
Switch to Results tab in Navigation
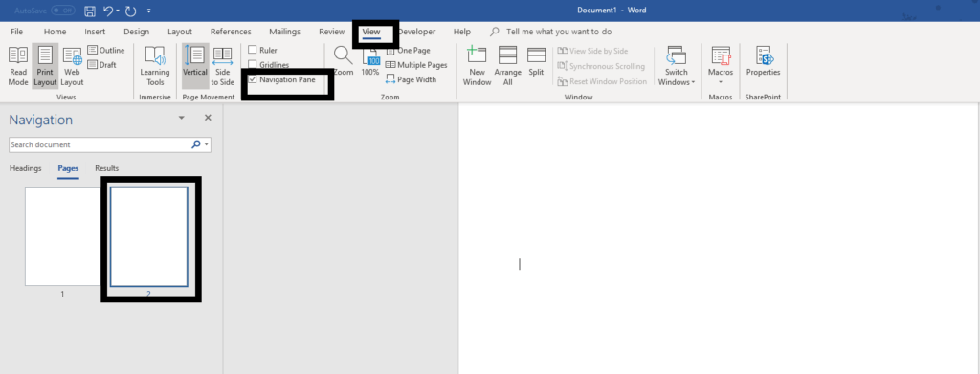point(107,168)
